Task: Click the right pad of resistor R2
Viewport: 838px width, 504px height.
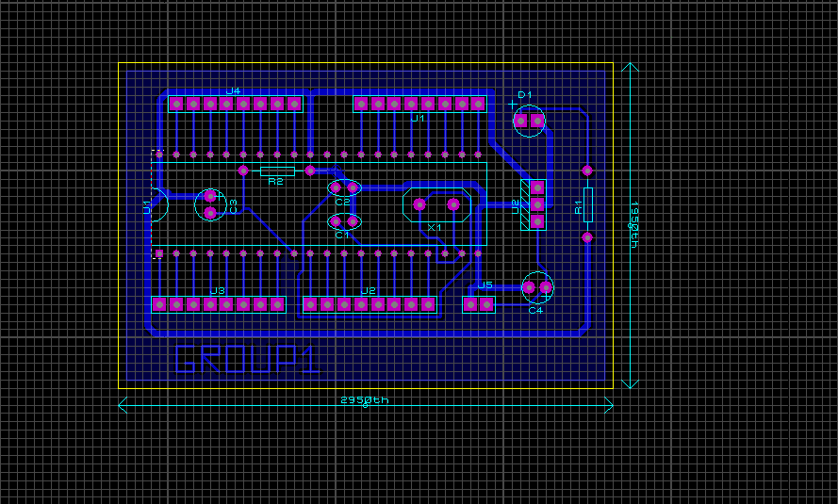Action: [x=310, y=171]
